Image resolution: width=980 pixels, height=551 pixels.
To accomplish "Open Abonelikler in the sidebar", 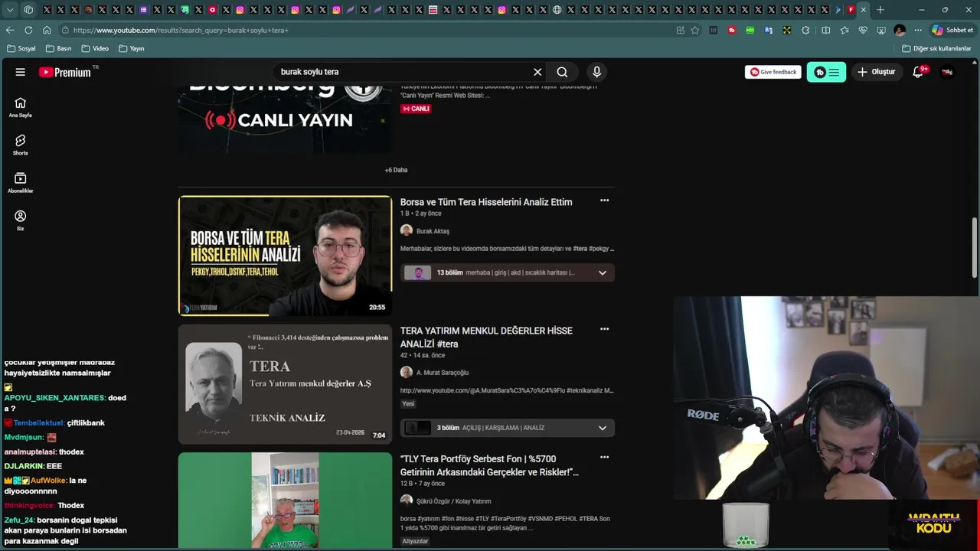I will tap(20, 182).
